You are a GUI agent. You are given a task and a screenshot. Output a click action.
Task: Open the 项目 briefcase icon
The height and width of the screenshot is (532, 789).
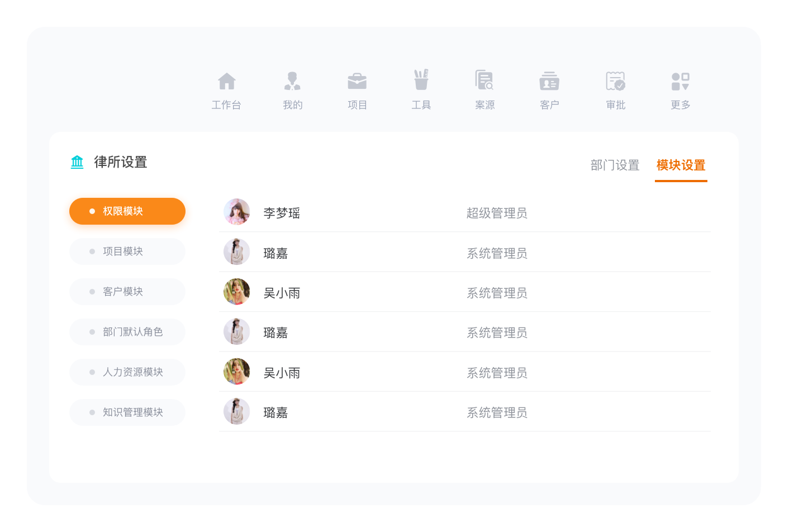pos(357,82)
